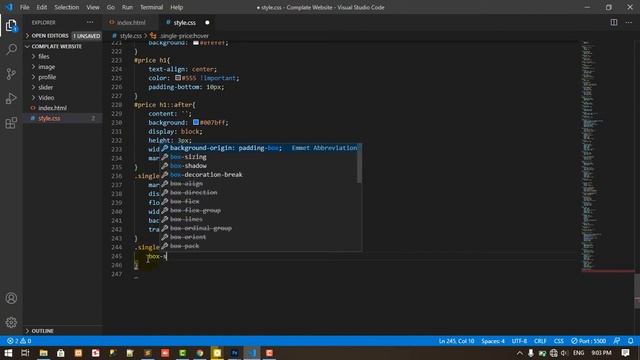Image resolution: width=640 pixels, height=360 pixels.
Task: Open the Extensions view
Action: (11, 122)
